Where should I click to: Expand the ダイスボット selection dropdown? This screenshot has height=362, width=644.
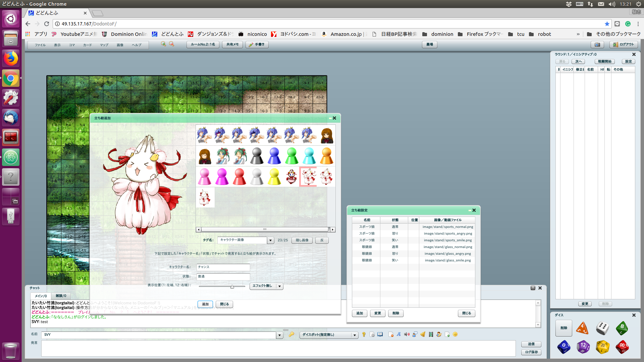(x=355, y=335)
